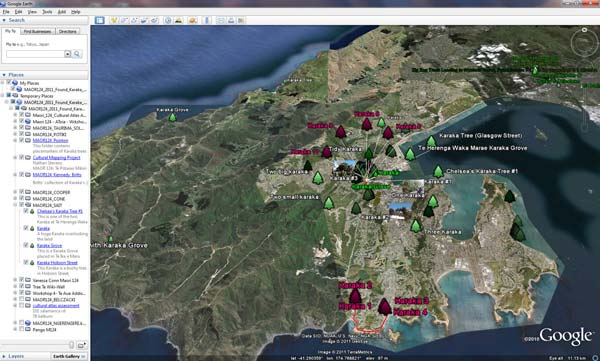Open the Tools menu
This screenshot has width=600, height=361.
pyautogui.click(x=47, y=12)
